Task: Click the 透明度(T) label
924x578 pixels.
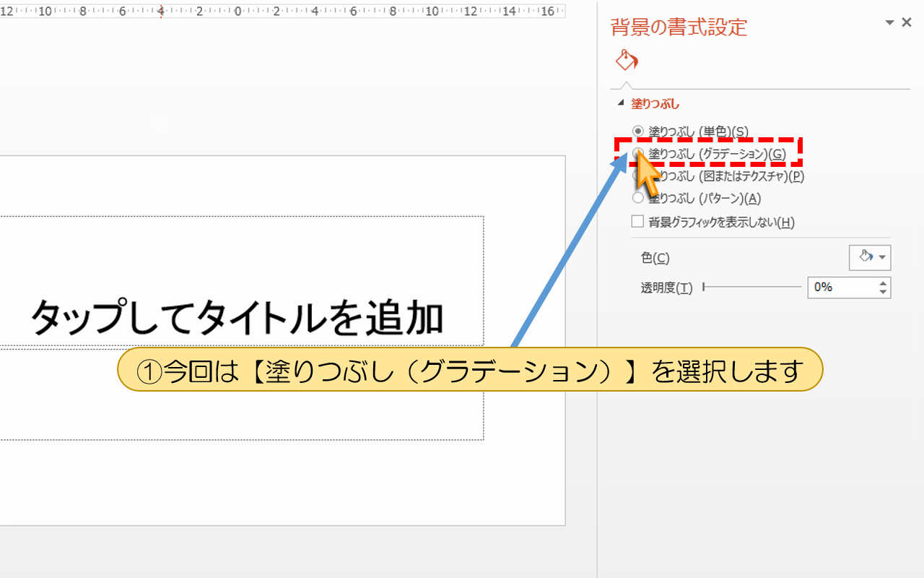Action: point(666,288)
